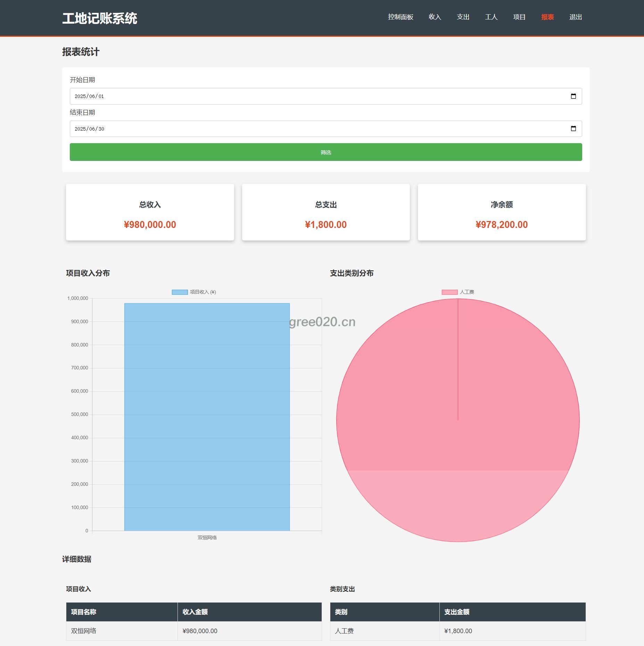Viewport: 644px width, 646px height.
Task: Go to 控制面板 in navigation
Action: point(400,17)
